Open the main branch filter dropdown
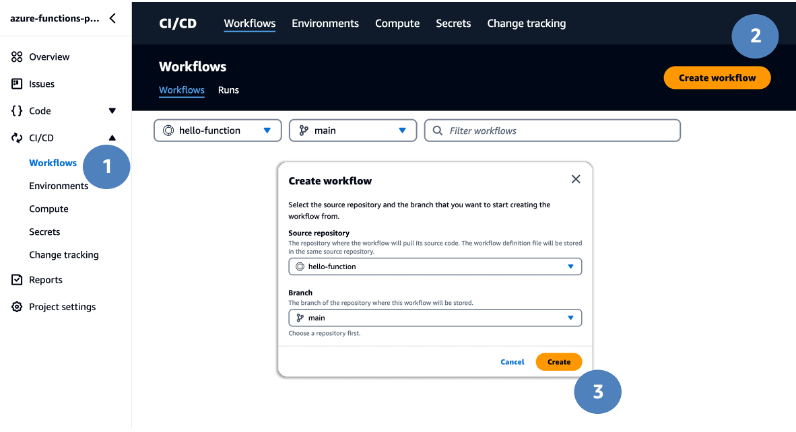The image size is (796, 432). click(353, 130)
